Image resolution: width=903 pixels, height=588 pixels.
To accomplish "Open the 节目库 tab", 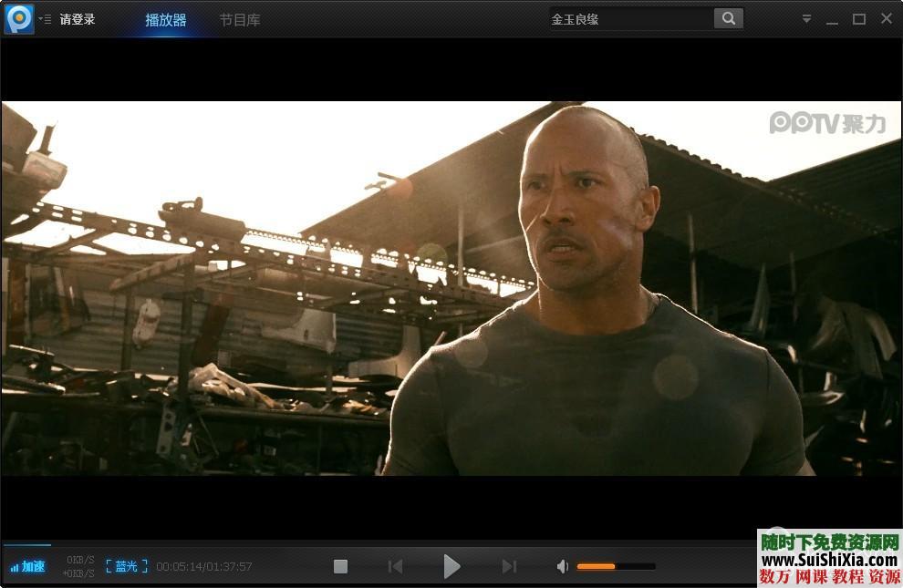I will coord(240,19).
